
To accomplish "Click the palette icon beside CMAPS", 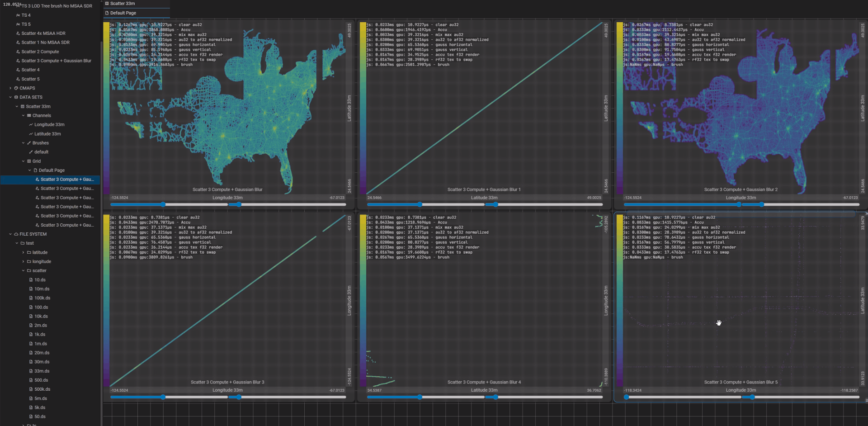I will click(16, 88).
